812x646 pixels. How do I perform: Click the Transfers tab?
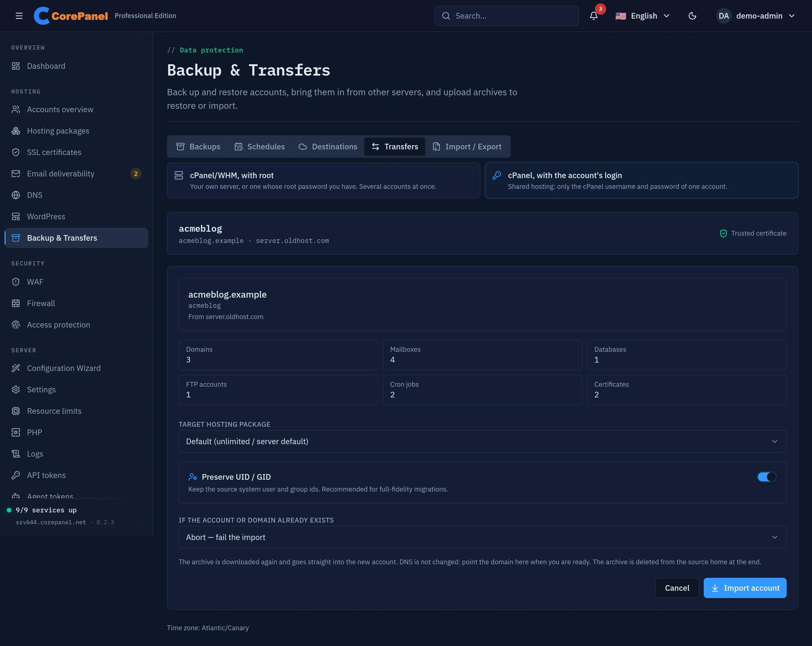[395, 147]
